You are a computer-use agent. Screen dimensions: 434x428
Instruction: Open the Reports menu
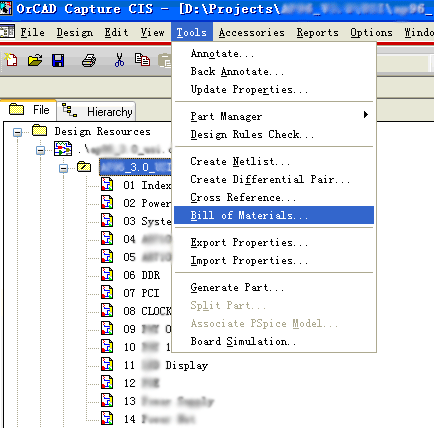click(318, 32)
